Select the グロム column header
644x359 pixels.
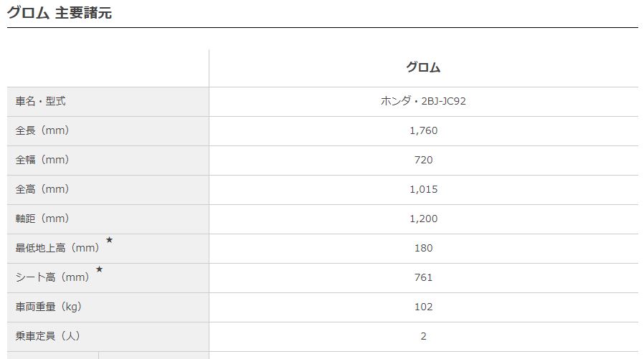(423, 68)
